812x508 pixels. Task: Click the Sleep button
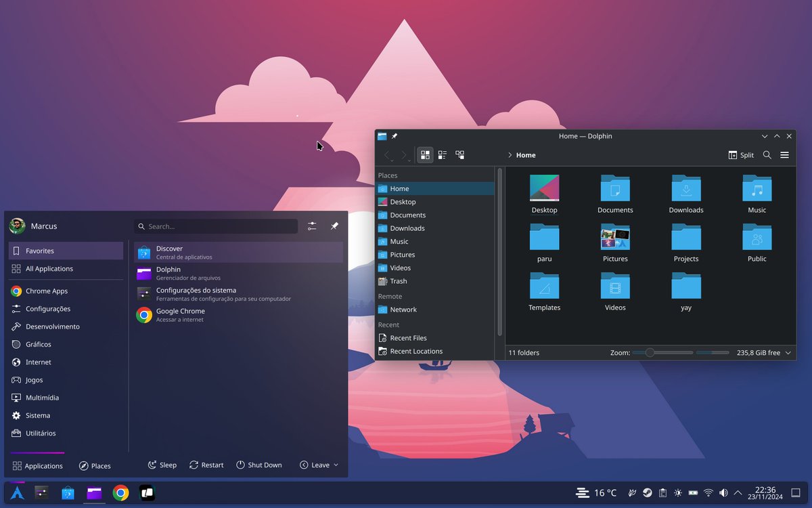coord(162,465)
